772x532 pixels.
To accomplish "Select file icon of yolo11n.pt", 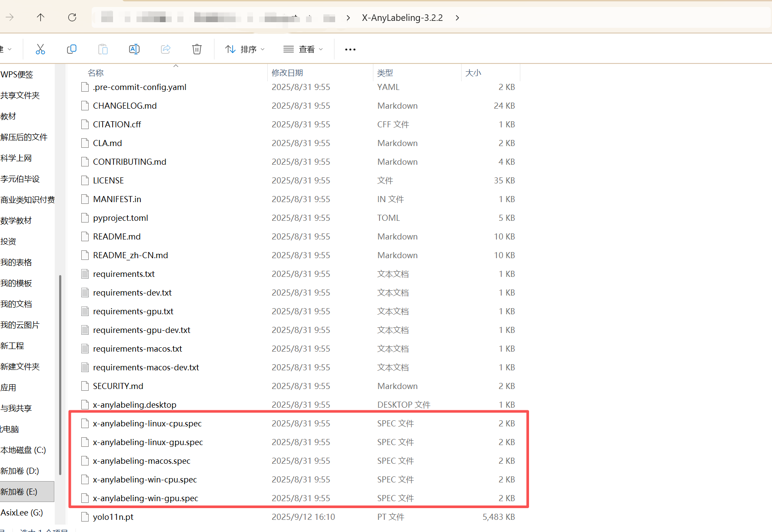I will click(x=85, y=517).
